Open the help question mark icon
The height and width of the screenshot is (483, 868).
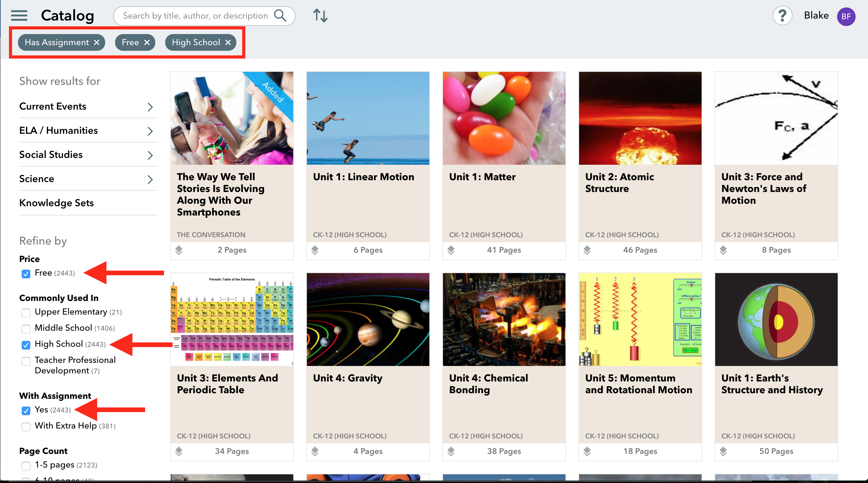point(782,15)
